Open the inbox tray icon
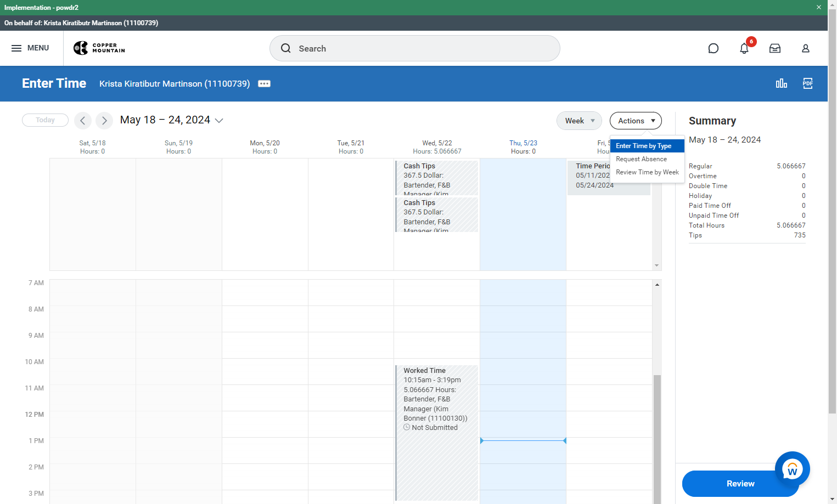 775,48
